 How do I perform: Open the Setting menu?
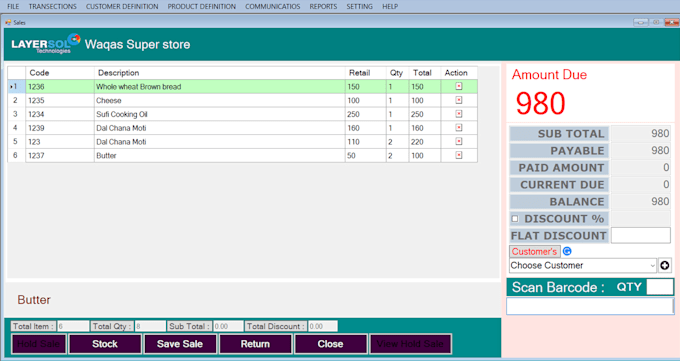359,7
